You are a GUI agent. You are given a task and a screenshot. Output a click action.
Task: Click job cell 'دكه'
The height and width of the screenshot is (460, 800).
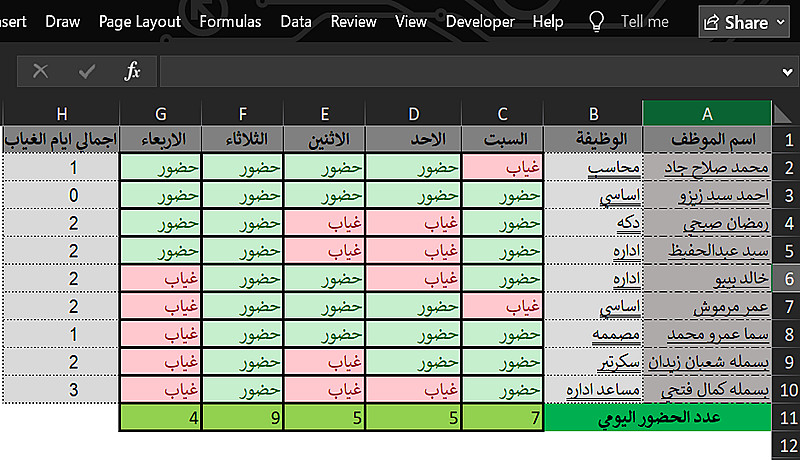pyautogui.click(x=593, y=223)
